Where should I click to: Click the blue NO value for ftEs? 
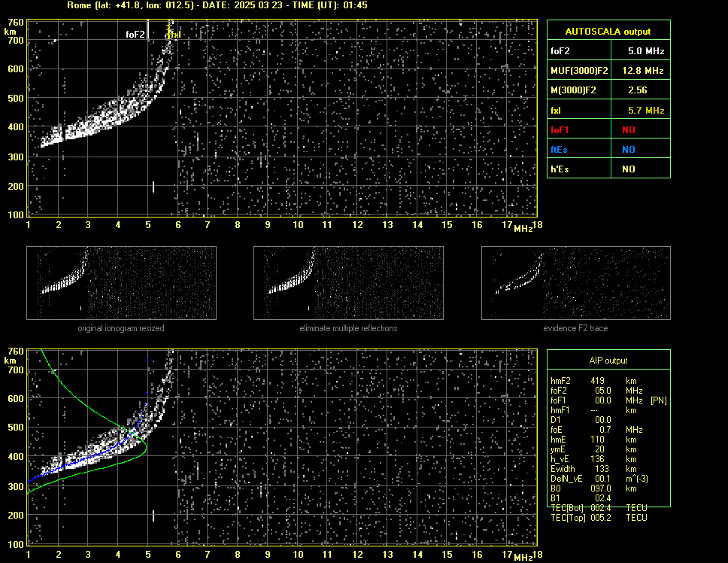point(629,150)
